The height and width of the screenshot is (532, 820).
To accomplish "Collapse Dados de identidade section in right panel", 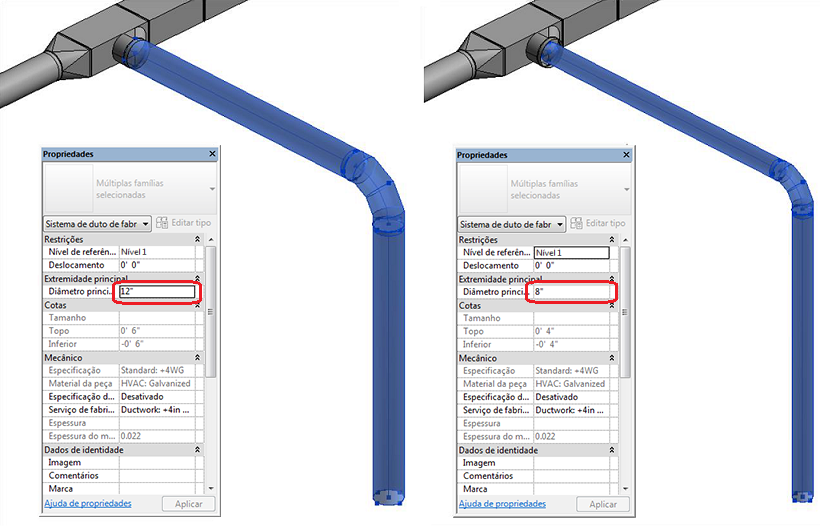I will [x=612, y=450].
